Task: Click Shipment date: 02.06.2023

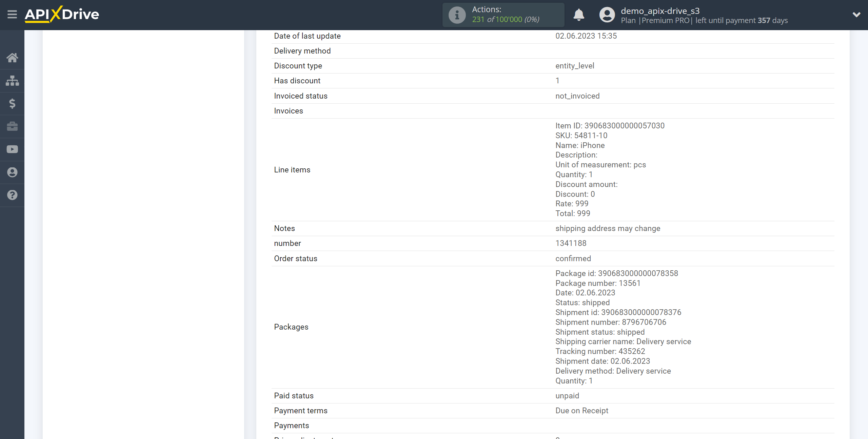Action: (603, 361)
